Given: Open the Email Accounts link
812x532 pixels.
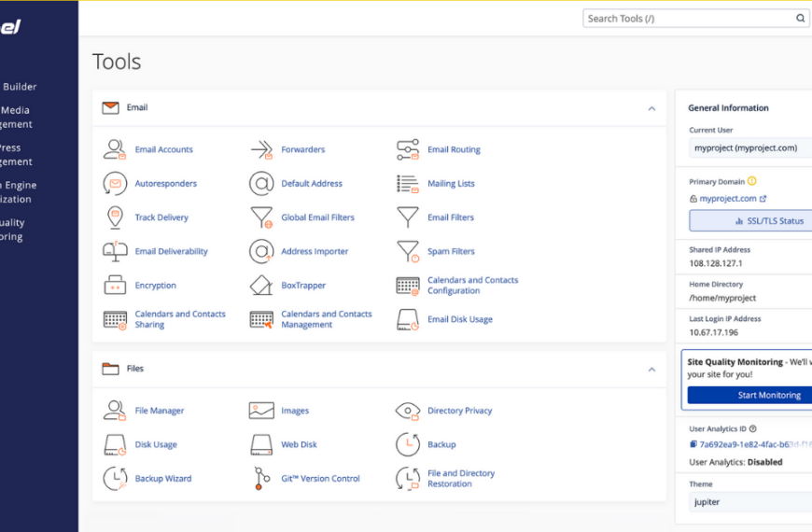Looking at the screenshot, I should 163,149.
